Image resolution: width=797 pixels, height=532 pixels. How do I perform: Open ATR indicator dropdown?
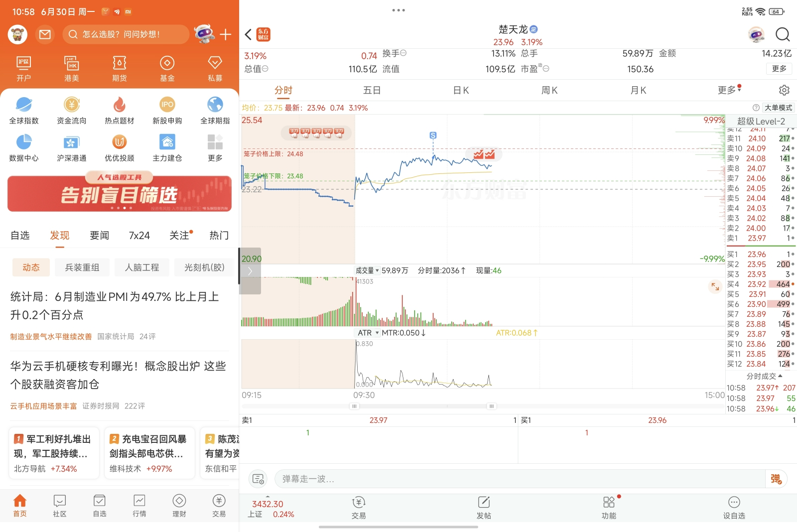tap(368, 333)
